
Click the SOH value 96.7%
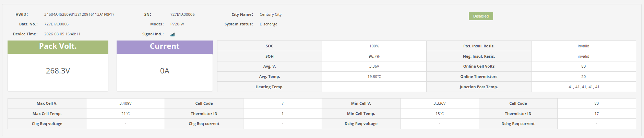click(374, 56)
